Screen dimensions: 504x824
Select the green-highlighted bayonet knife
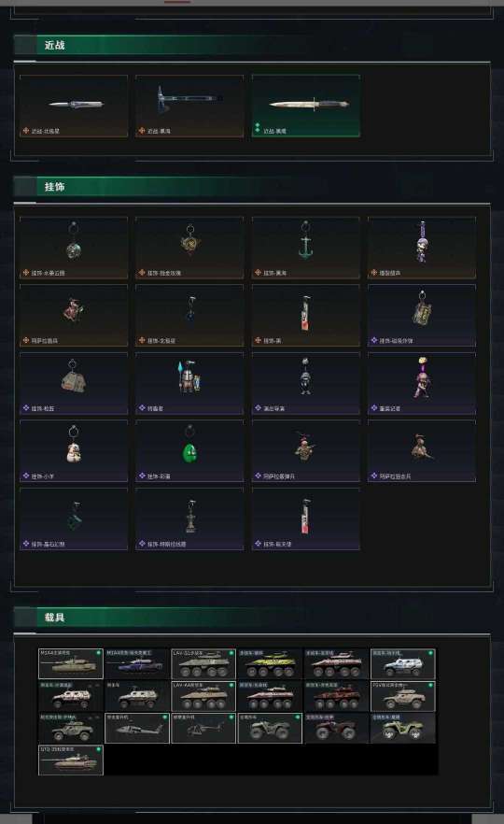[x=305, y=107]
